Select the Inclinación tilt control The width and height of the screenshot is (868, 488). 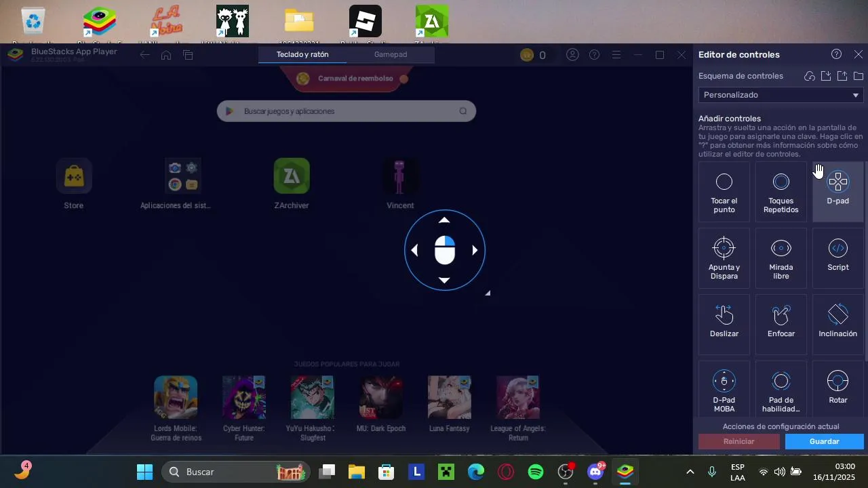pyautogui.click(x=838, y=325)
